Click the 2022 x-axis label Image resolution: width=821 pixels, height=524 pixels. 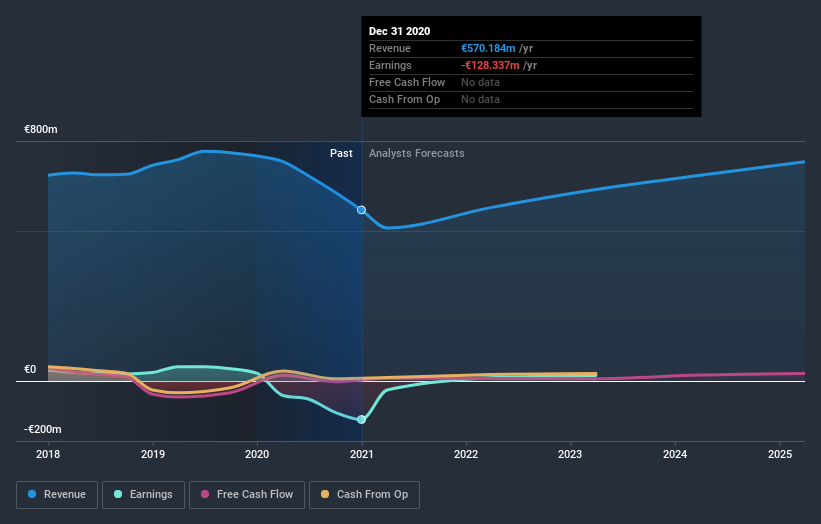point(466,454)
